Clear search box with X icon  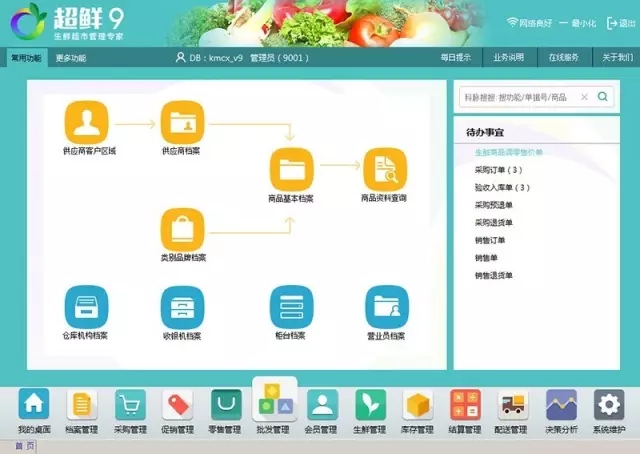(x=584, y=97)
